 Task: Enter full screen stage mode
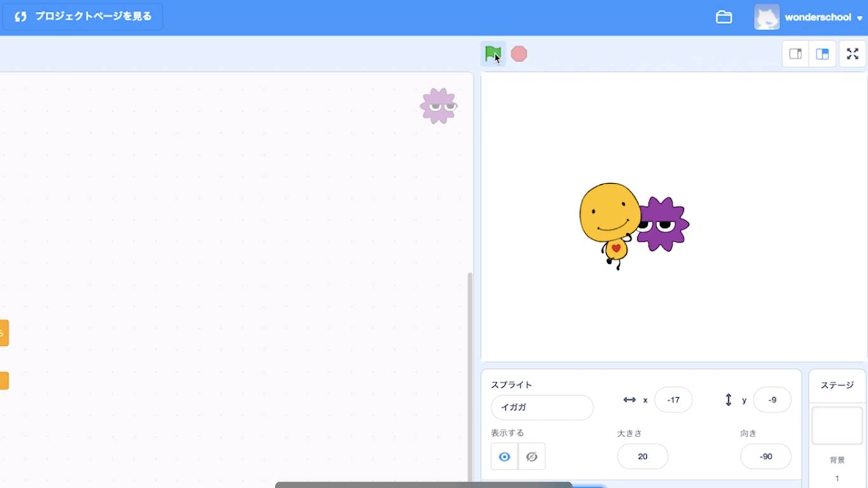pos(853,54)
